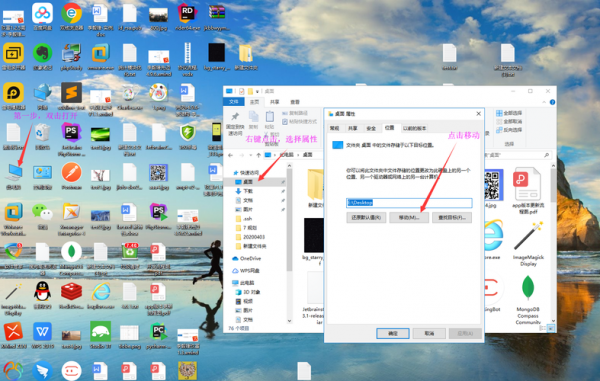The width and height of the screenshot is (600, 381).
Task: Switch to the 常规 tab
Action: tap(334, 128)
